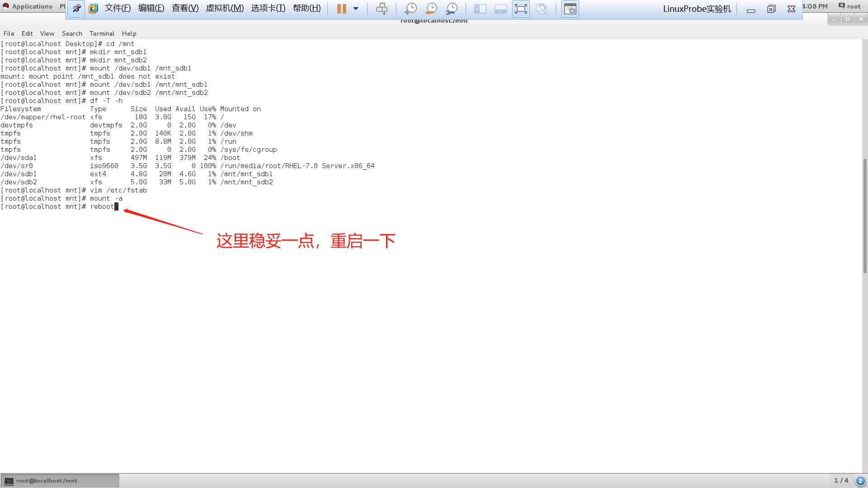The width and height of the screenshot is (868, 488).
Task: Click the third clock/timer icon
Action: pos(451,8)
